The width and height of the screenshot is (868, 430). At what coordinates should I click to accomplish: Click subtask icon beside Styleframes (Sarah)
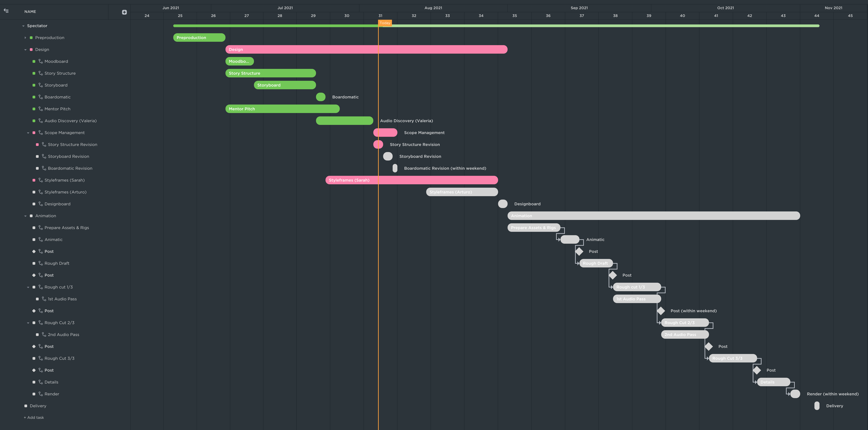pyautogui.click(x=41, y=180)
